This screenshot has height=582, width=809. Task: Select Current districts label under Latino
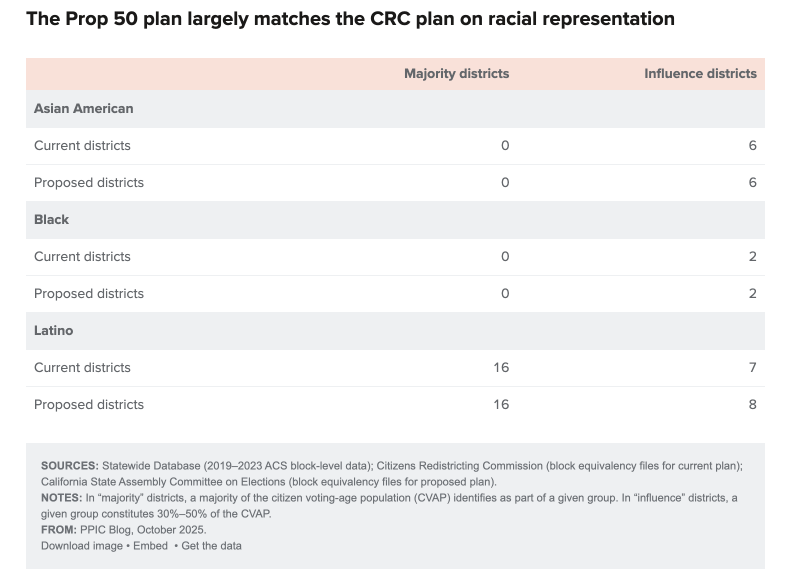[82, 367]
